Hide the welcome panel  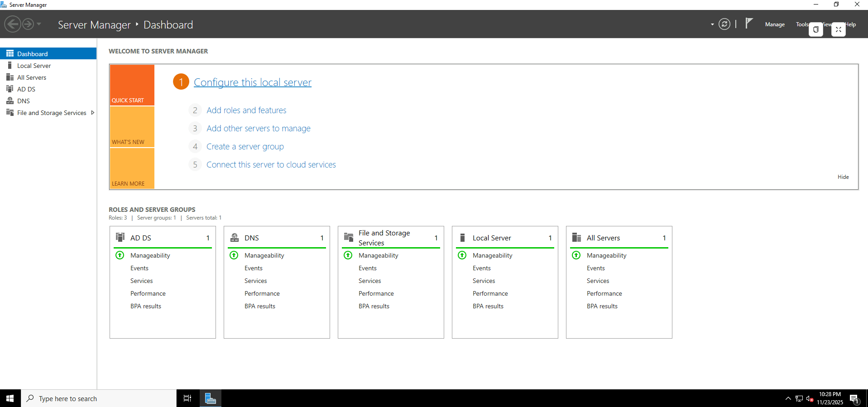tap(843, 177)
